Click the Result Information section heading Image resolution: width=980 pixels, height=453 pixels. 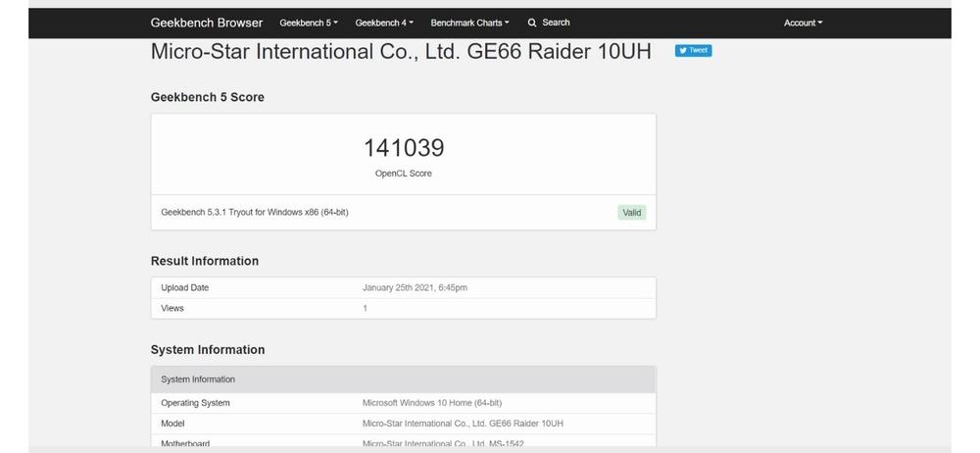pyautogui.click(x=204, y=261)
